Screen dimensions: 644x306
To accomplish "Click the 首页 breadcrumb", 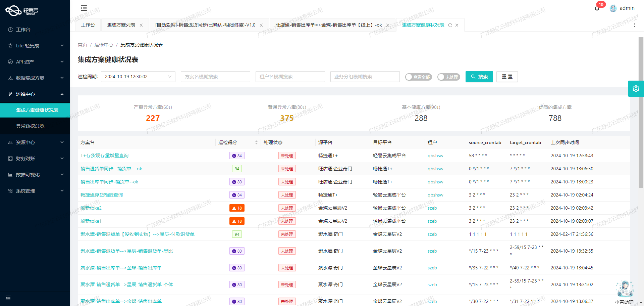I will [x=83, y=45].
